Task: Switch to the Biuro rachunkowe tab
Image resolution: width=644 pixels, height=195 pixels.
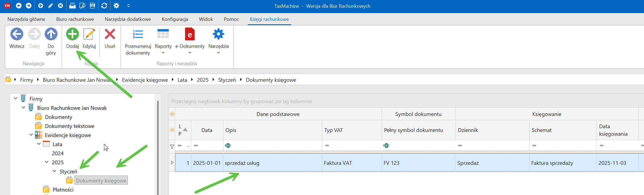Action: pos(75,19)
